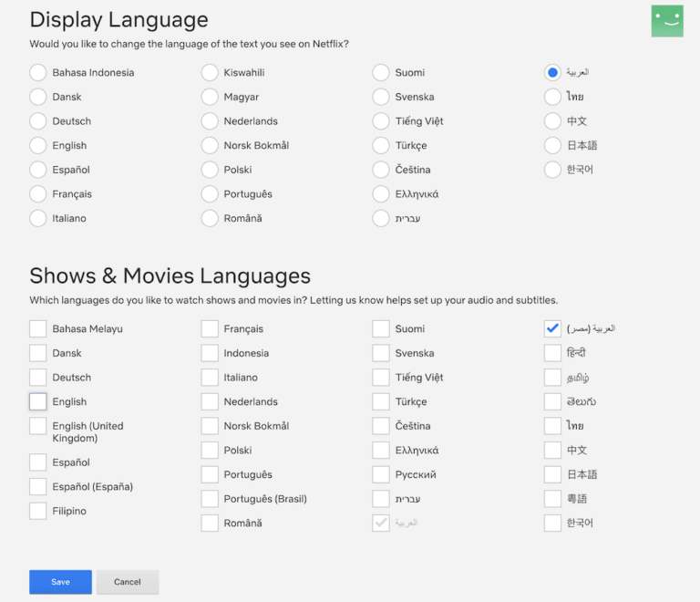Select English as display language
The image size is (700, 602).
pos(38,145)
